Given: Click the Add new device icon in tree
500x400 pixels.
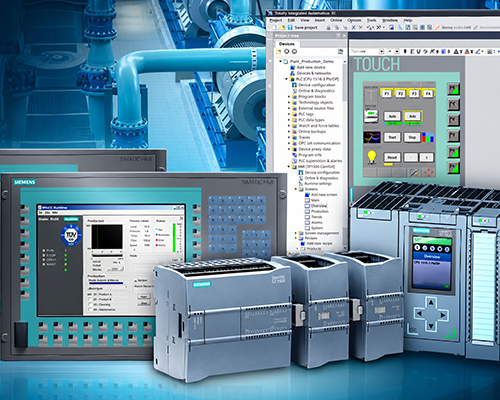Looking at the screenshot, I should point(293,67).
